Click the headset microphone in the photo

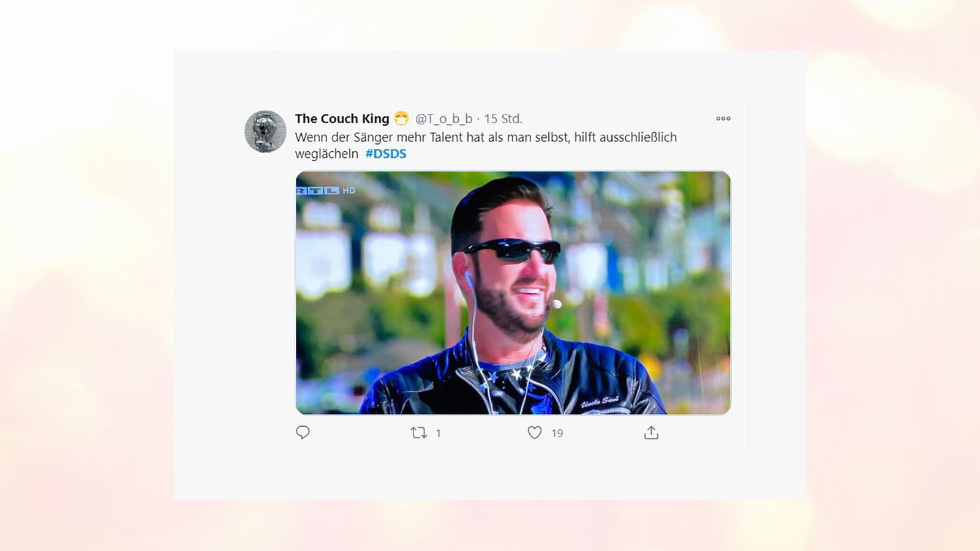[556, 303]
